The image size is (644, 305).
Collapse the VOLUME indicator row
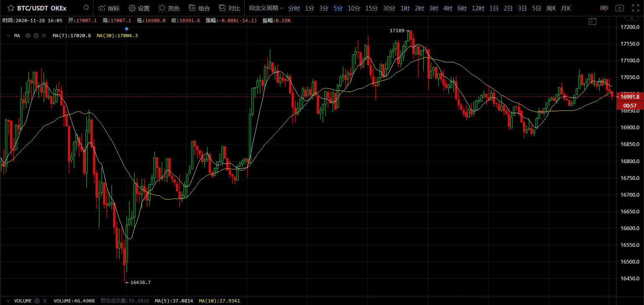pyautogui.click(x=8, y=301)
